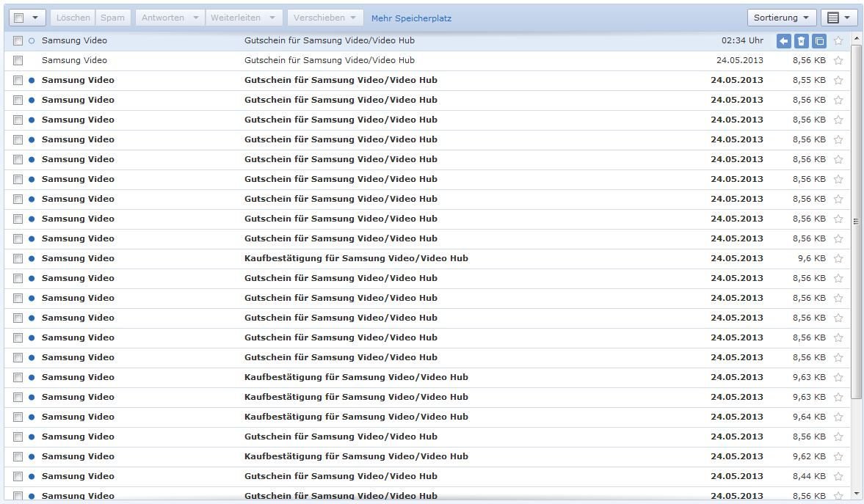Click the blue unread dot of the 9,62 KB mail
864x504 pixels.
32,457
